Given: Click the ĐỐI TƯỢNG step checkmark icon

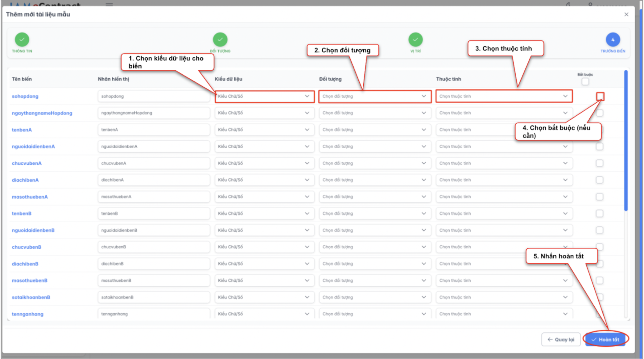Looking at the screenshot, I should [220, 39].
